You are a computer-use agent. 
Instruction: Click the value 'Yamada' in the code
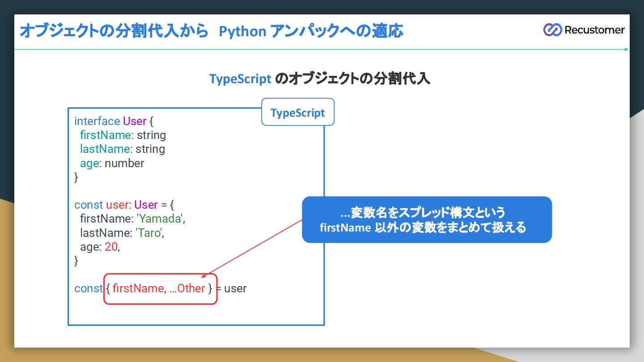[160, 219]
